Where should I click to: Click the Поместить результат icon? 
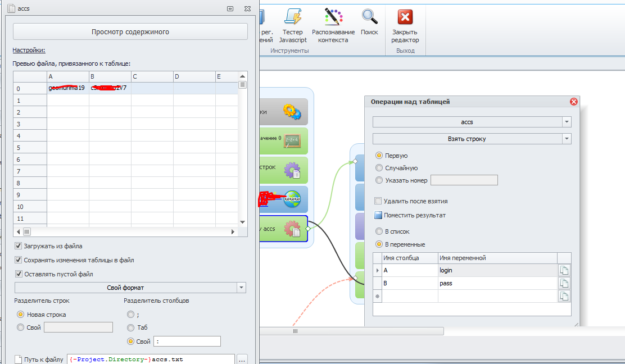tap(378, 216)
